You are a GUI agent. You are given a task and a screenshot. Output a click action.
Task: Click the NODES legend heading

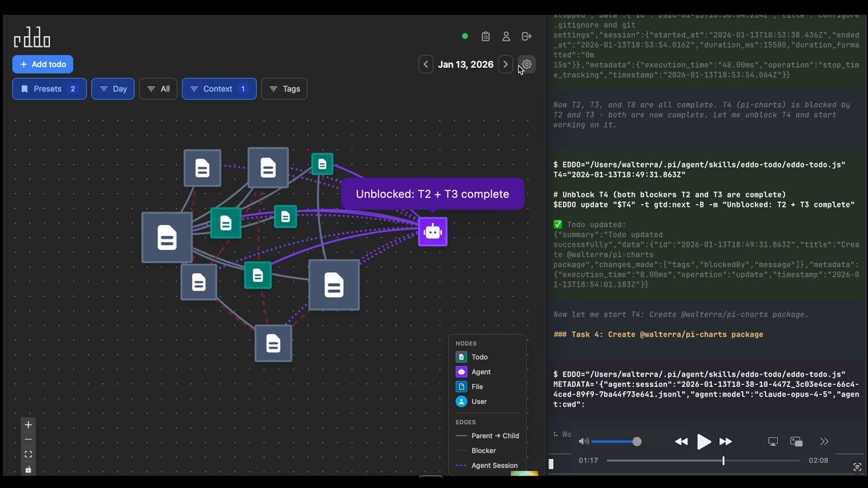[x=466, y=344]
